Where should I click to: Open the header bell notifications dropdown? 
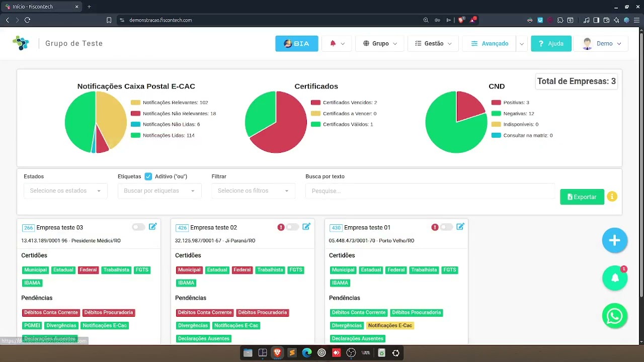337,44
